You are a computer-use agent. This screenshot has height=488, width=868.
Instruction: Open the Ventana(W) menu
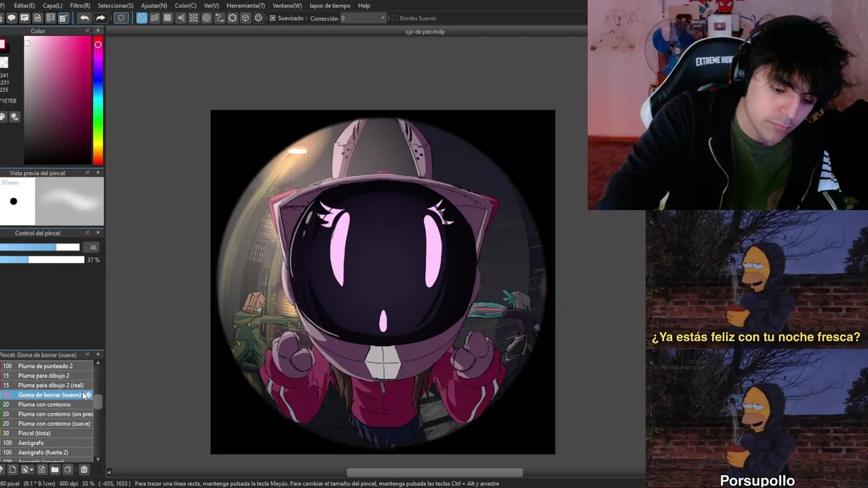(287, 5)
